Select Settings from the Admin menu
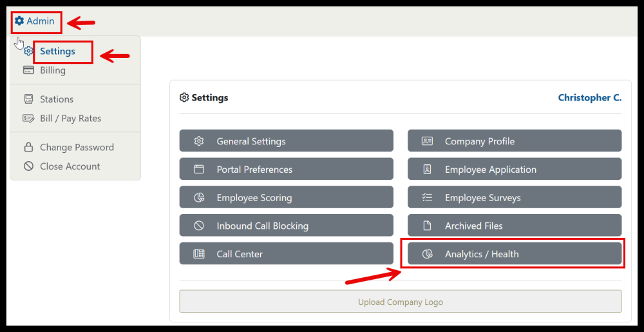The image size is (644, 332). tap(57, 52)
